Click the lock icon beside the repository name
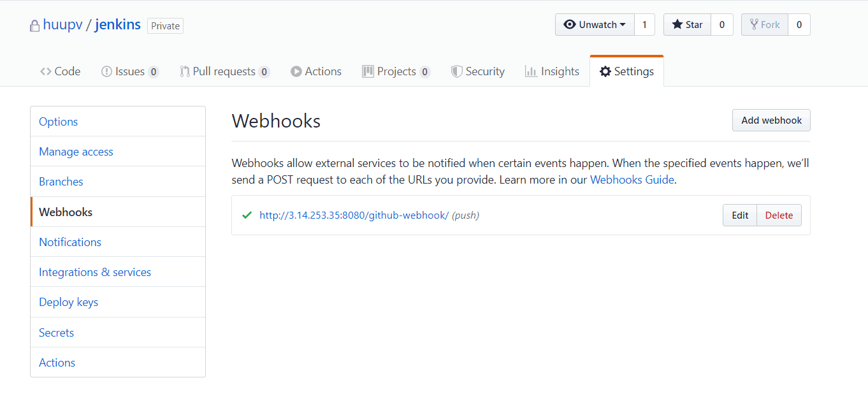 [x=34, y=25]
